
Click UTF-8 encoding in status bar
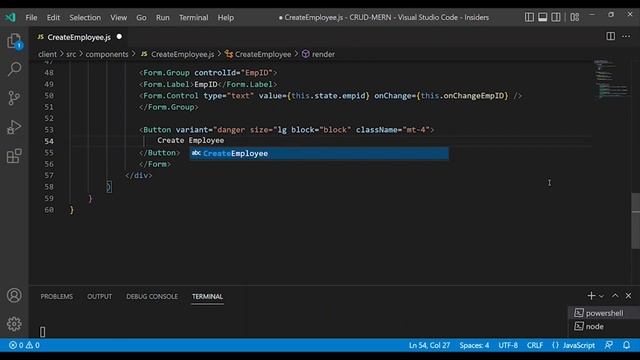click(x=508, y=345)
